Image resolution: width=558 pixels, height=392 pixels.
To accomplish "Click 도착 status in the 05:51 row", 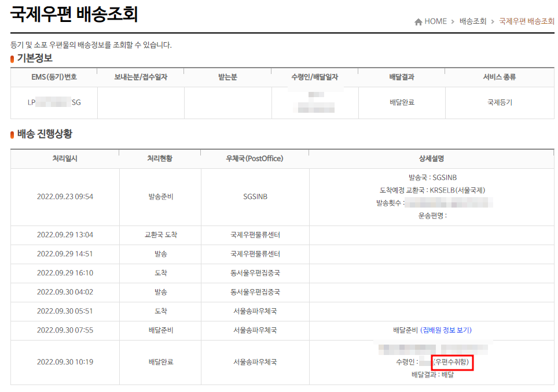I will click(x=160, y=311).
